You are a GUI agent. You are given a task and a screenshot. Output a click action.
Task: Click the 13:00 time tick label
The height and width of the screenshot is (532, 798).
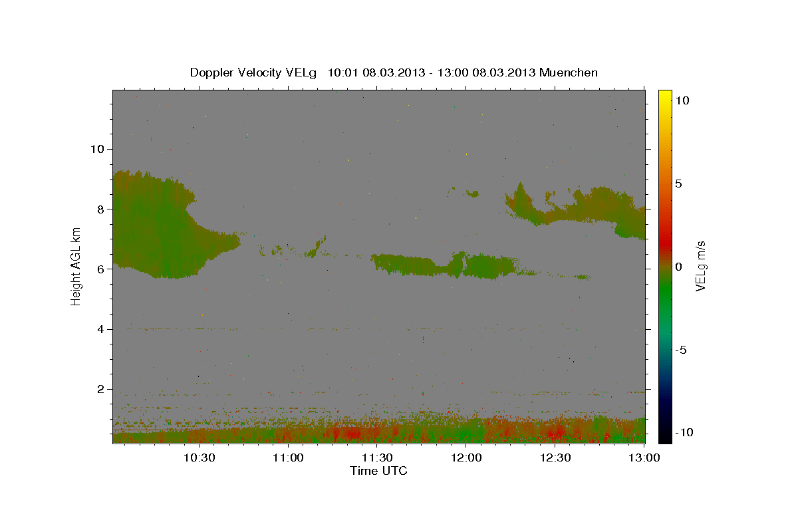pos(644,458)
